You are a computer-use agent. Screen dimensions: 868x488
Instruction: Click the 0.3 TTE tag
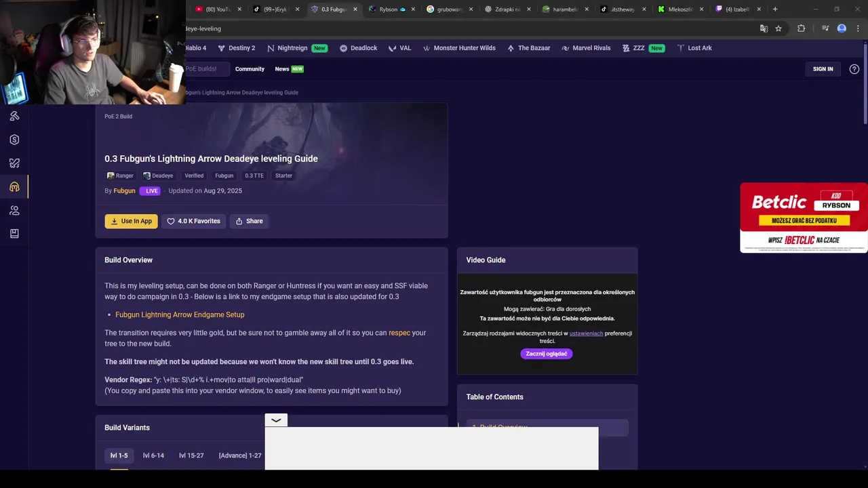coord(254,176)
